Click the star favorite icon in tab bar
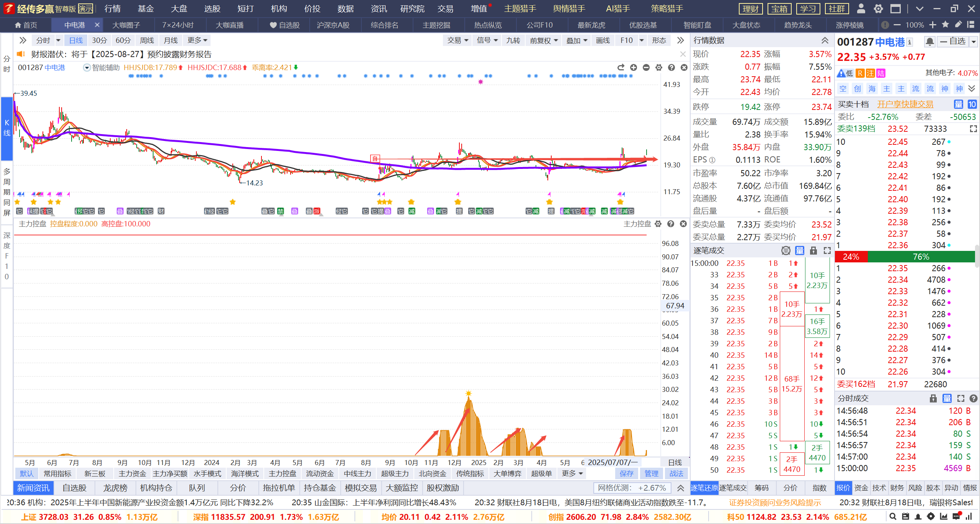This screenshot has height=524, width=980. click(x=945, y=25)
